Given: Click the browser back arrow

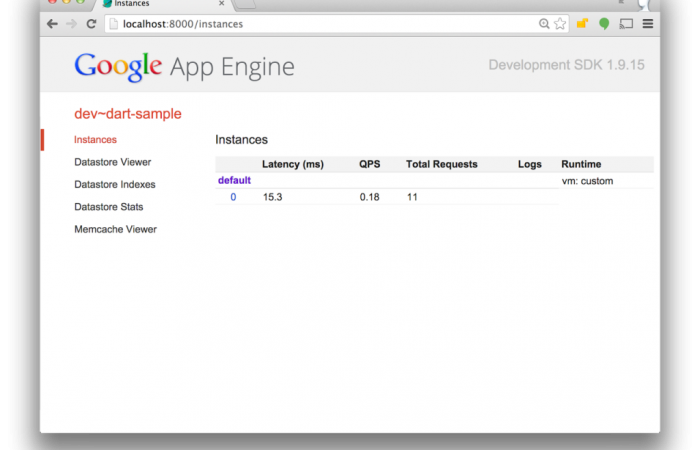Looking at the screenshot, I should click(x=52, y=24).
